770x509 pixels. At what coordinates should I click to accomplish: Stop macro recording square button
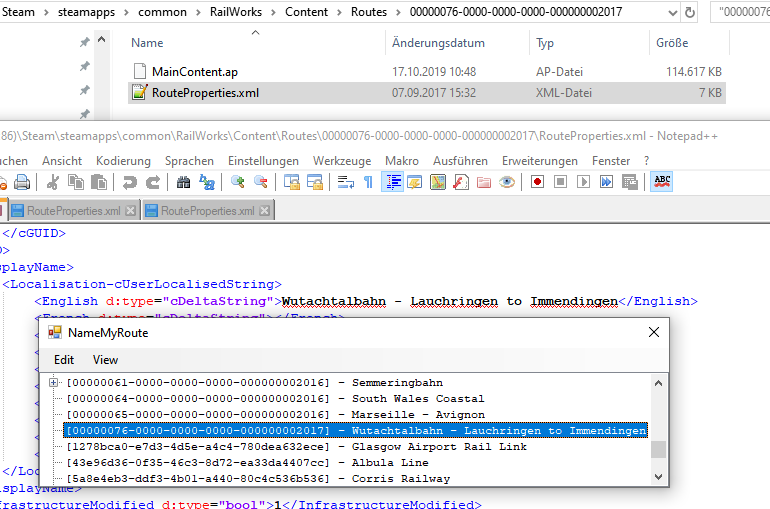click(x=560, y=182)
